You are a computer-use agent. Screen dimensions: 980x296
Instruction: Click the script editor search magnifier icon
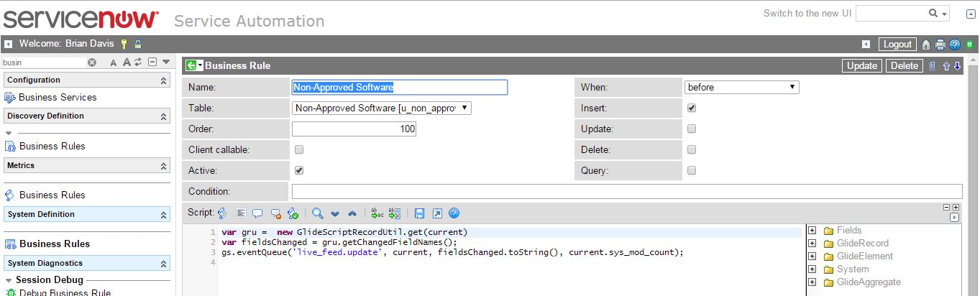click(316, 213)
